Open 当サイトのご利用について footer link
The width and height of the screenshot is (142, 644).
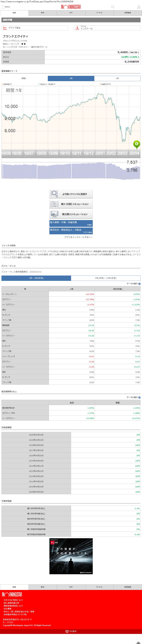[13, 600]
